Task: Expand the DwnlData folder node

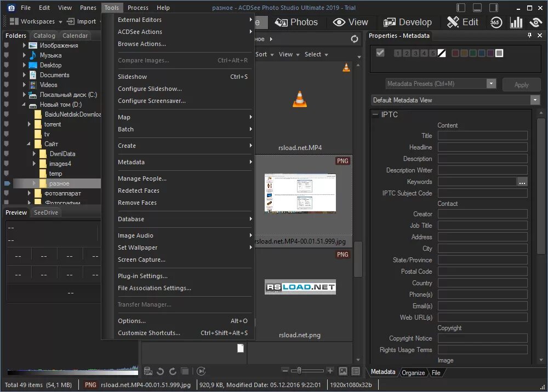Action: (34, 154)
